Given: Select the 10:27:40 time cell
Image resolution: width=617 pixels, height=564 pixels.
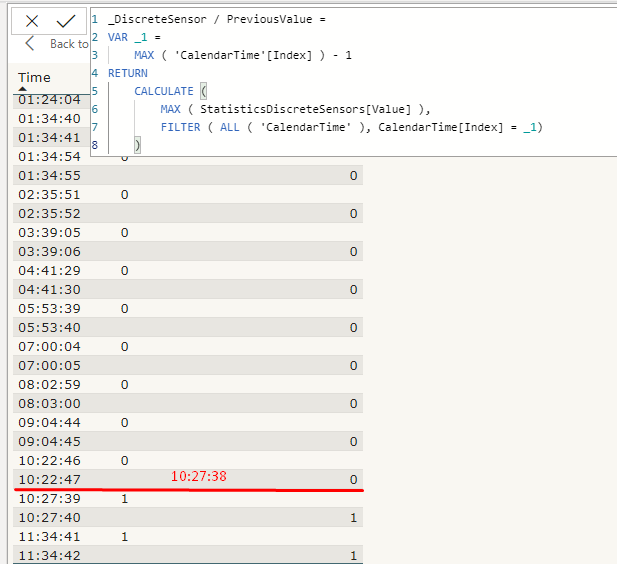Looking at the screenshot, I should [49, 518].
